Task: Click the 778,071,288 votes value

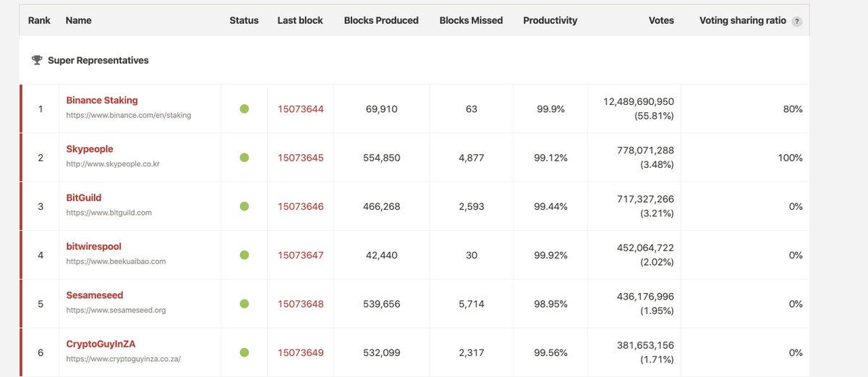Action: click(x=646, y=151)
